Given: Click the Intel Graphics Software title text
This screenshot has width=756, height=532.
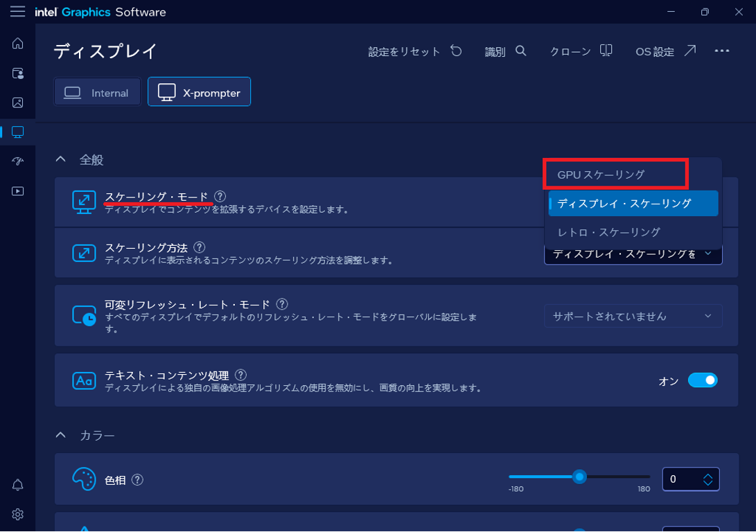Looking at the screenshot, I should [x=100, y=12].
